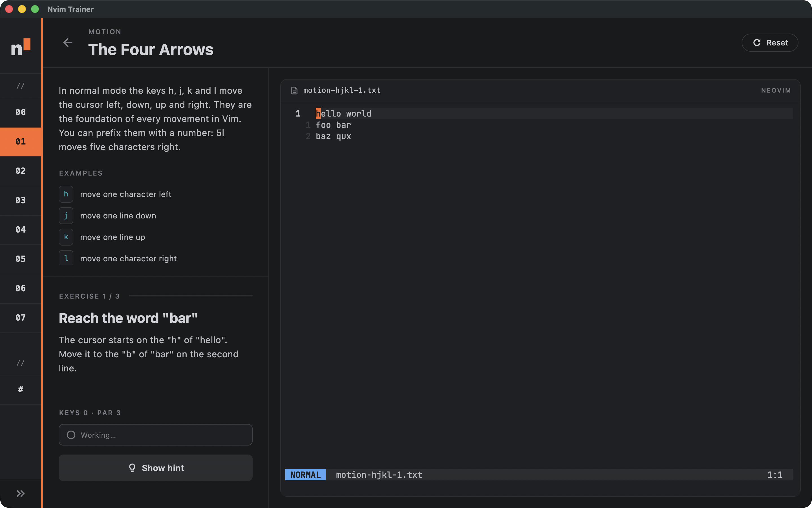Screen dimensions: 812x508
Task: Click the KEYS 0 · PAR 3 counter
Action: 90,413
